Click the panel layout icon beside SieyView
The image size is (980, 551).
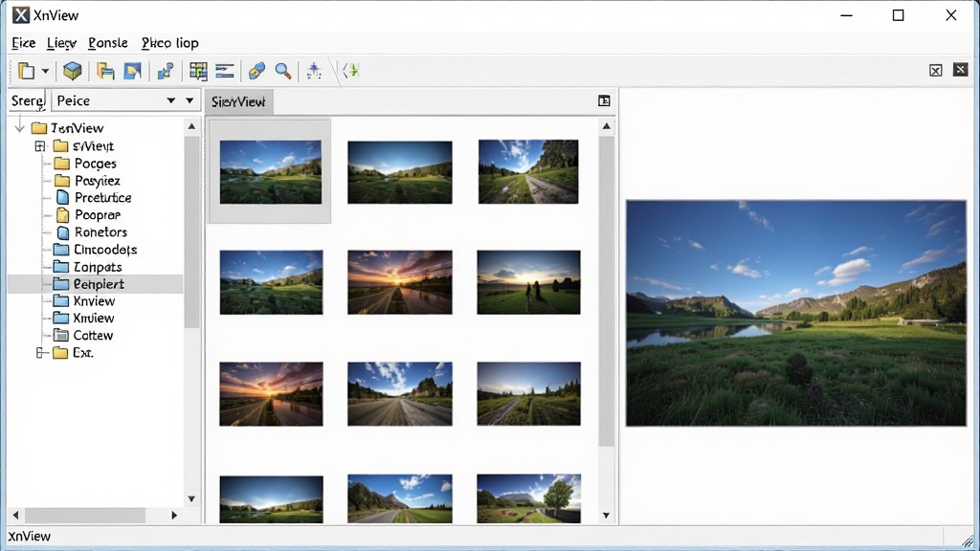604,100
